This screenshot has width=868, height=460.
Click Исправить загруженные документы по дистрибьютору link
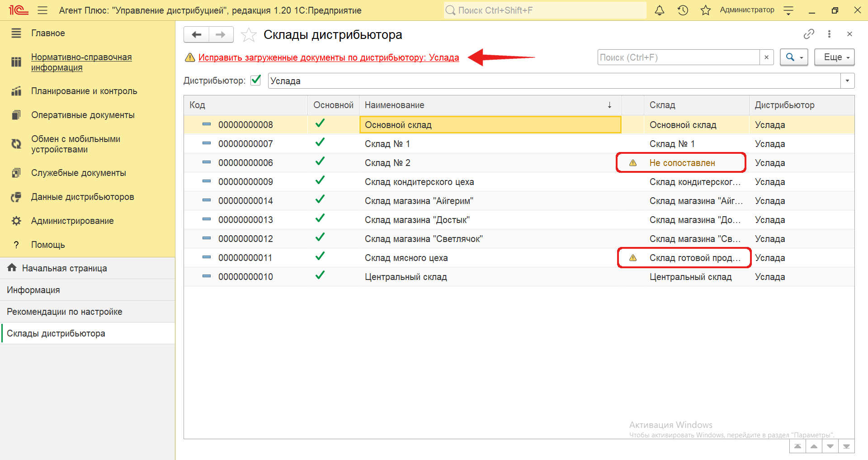pyautogui.click(x=329, y=57)
